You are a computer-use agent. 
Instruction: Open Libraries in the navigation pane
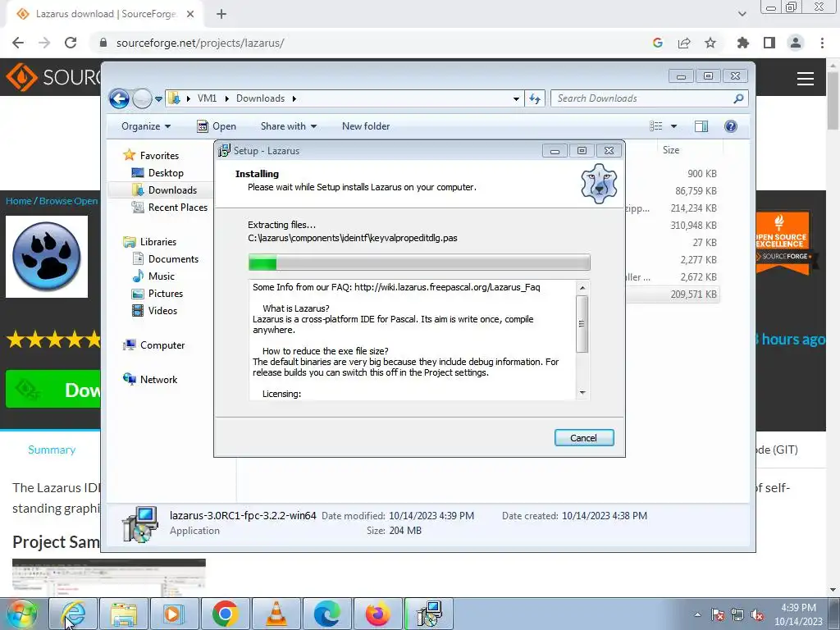pos(158,242)
